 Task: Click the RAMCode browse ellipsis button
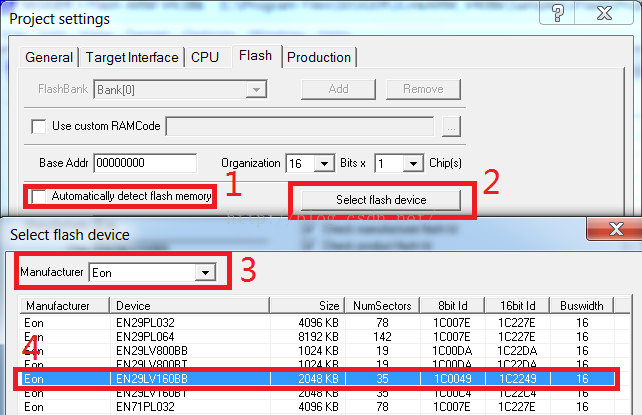coord(451,126)
